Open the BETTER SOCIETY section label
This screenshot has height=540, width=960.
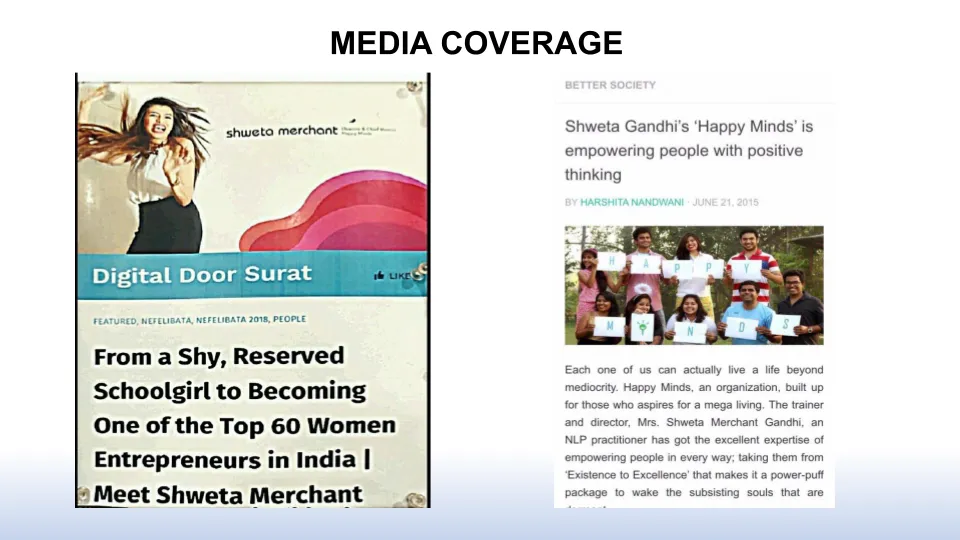click(x=610, y=85)
